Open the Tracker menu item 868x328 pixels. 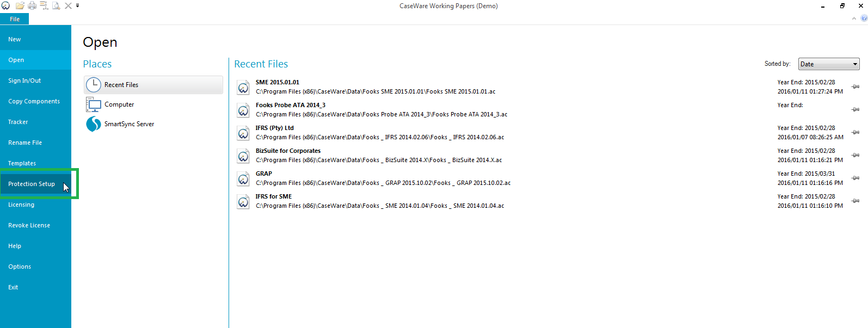[x=35, y=122]
